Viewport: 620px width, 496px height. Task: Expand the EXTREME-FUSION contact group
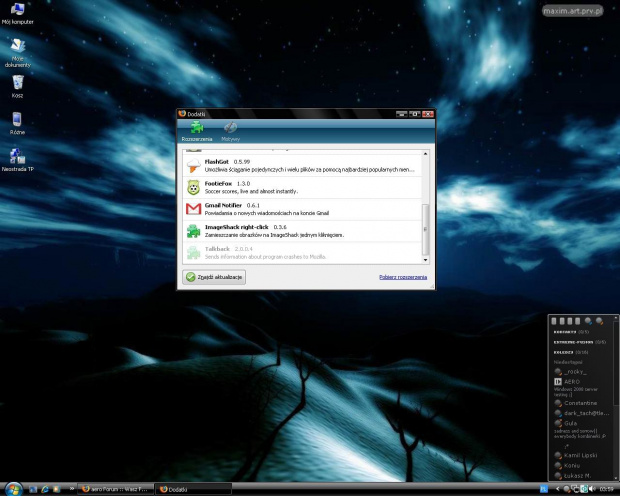tap(579, 342)
